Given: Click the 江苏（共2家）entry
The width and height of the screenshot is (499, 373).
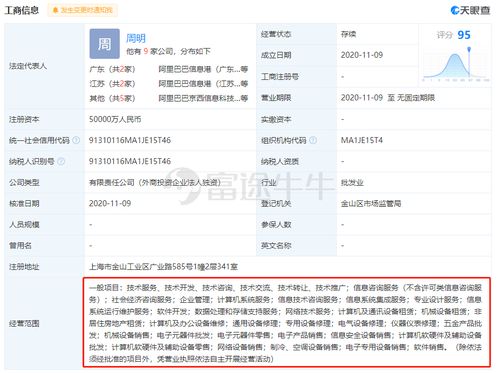Looking at the screenshot, I should point(112,84).
